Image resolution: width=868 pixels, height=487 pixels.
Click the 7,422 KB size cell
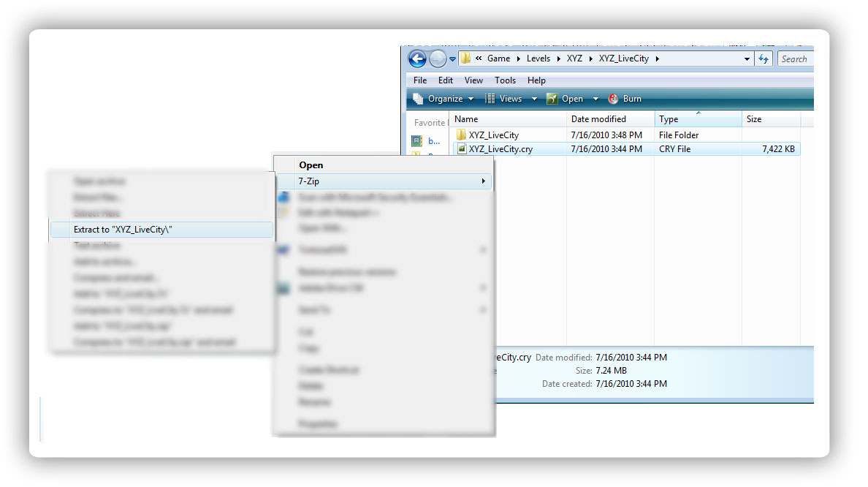click(x=778, y=149)
